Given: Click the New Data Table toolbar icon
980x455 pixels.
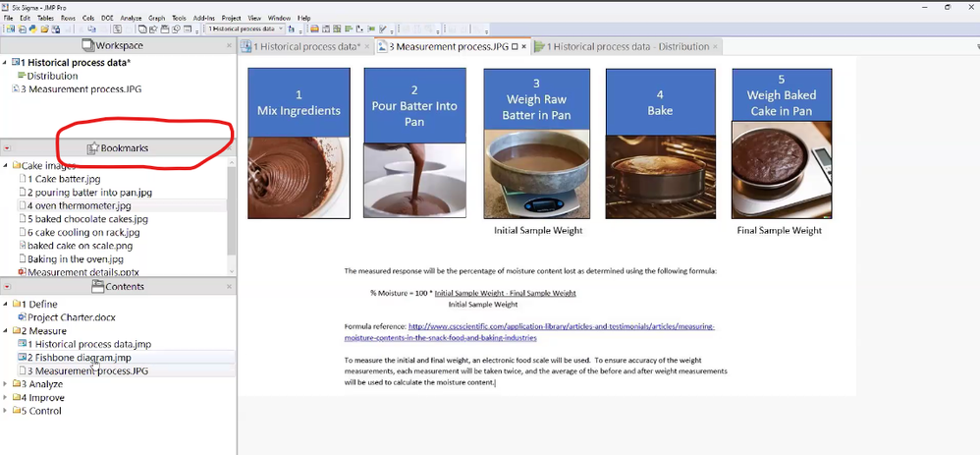Looking at the screenshot, I should [x=11, y=28].
